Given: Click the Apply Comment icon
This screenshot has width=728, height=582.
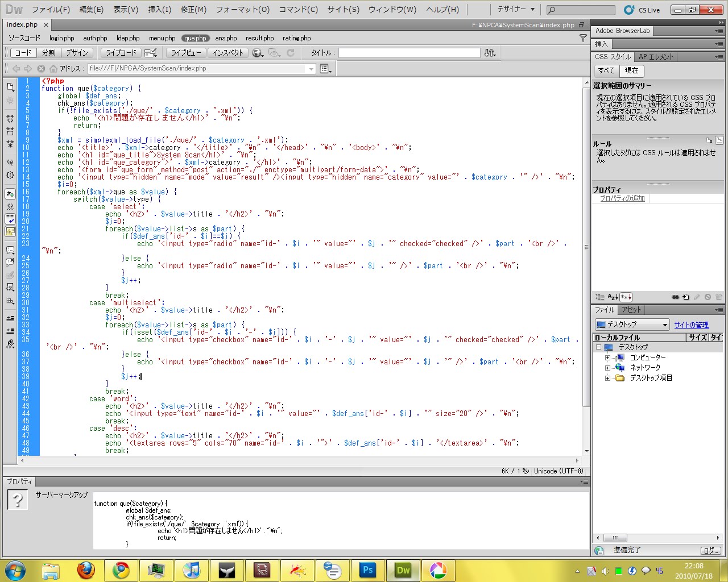Looking at the screenshot, I should (10, 250).
